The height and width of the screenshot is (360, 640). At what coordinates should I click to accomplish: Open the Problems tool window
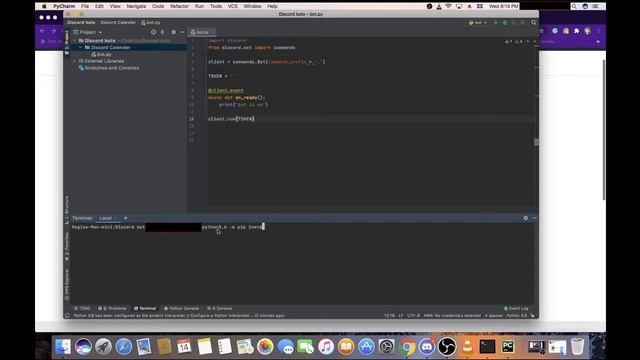point(112,309)
